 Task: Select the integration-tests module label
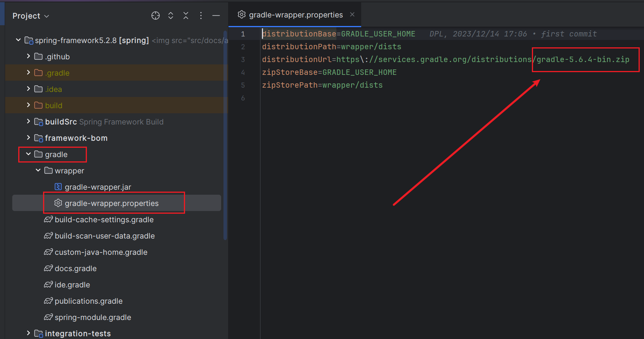coord(78,334)
